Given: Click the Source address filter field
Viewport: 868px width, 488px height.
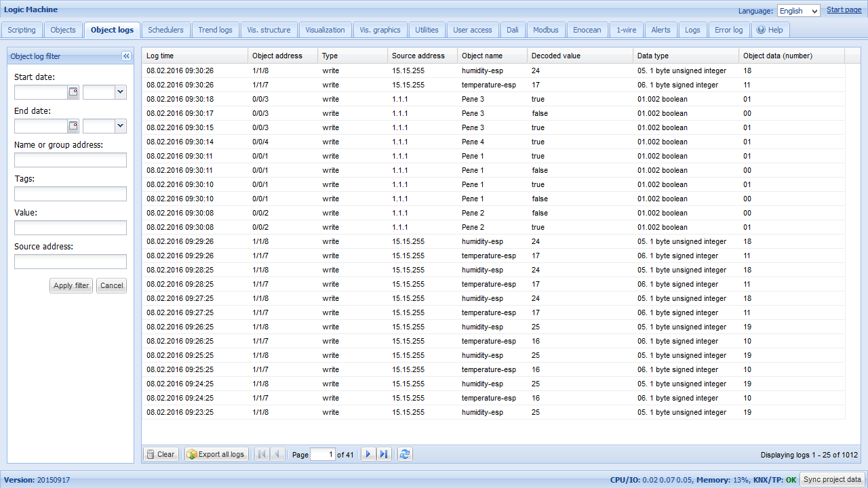Looking at the screenshot, I should (71, 262).
